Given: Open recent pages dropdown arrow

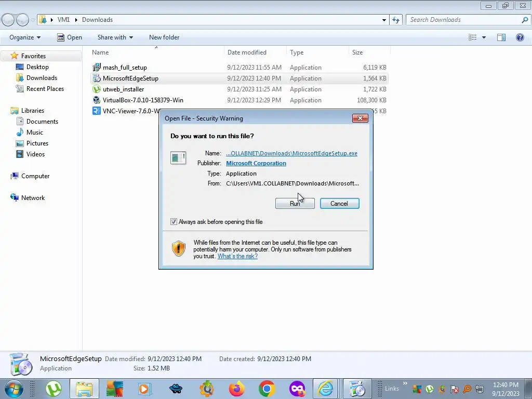Looking at the screenshot, I should [x=33, y=20].
